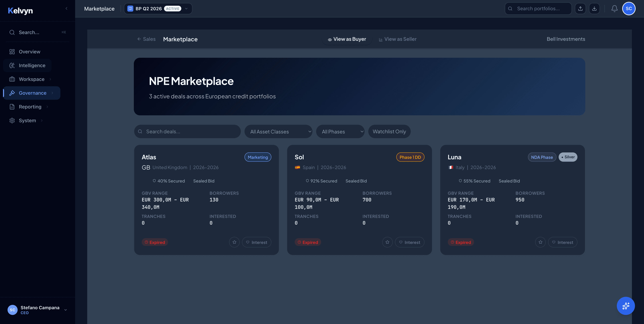Viewport: 644px width, 324px height.
Task: Click the Marketplace breadcrumb title
Action: [x=180, y=39]
